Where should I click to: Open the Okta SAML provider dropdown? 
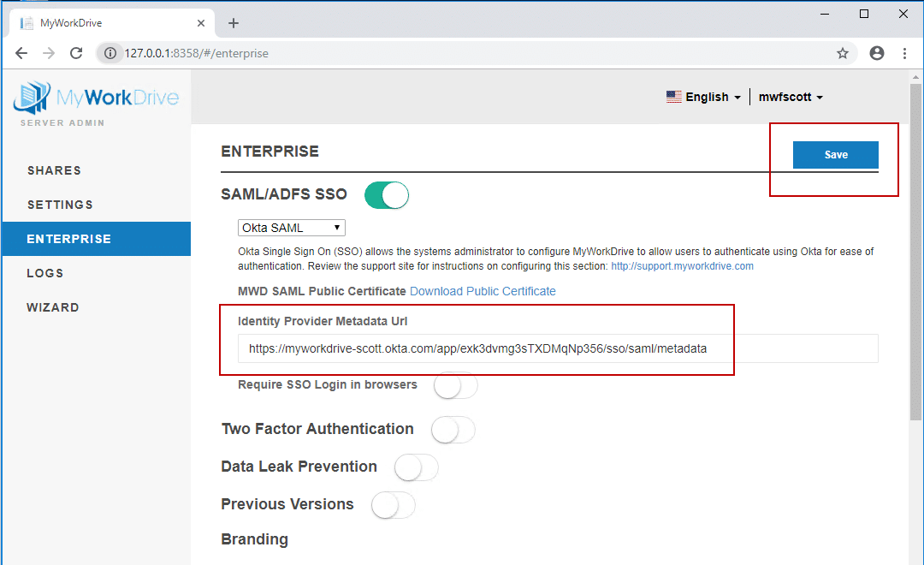291,228
